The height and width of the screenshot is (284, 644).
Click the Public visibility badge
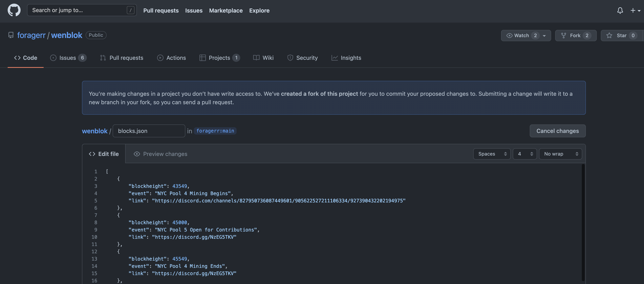click(96, 35)
